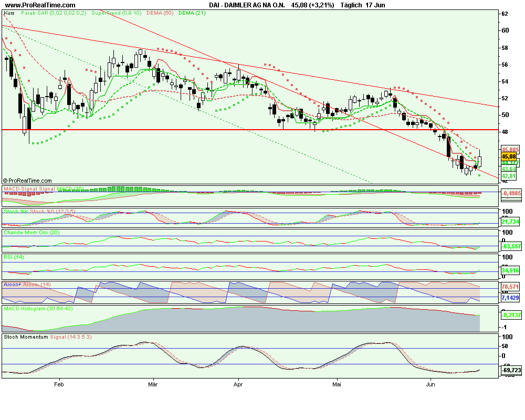This screenshot has height=420, width=525.
Task: Select the 43,64 green value tag
Action: point(509,169)
